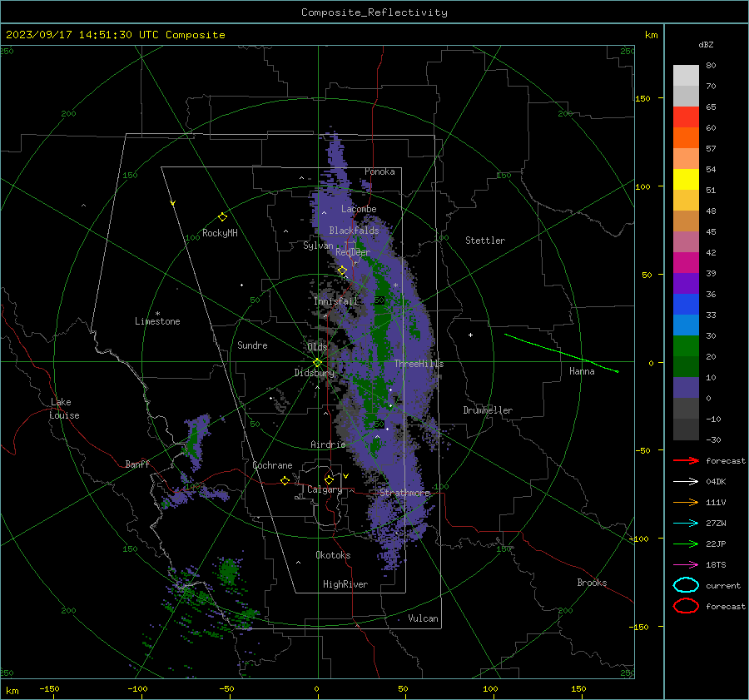Click the Olds town label

click(317, 347)
